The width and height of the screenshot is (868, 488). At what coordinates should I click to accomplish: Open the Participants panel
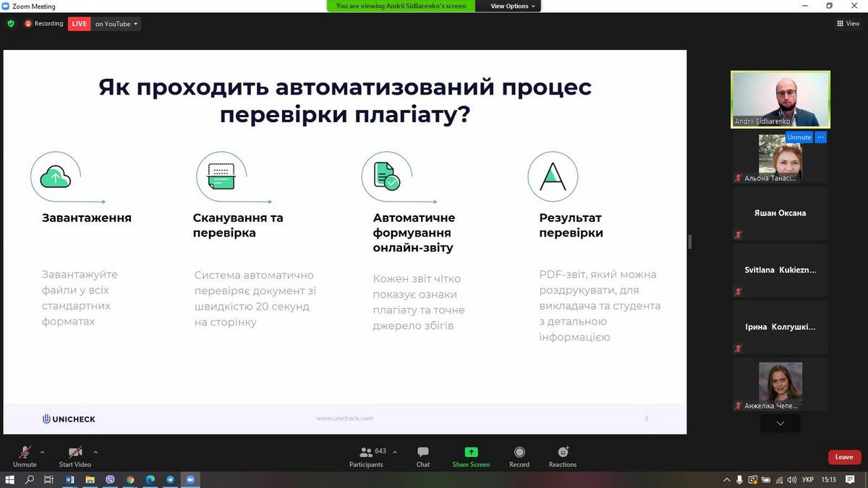366,455
